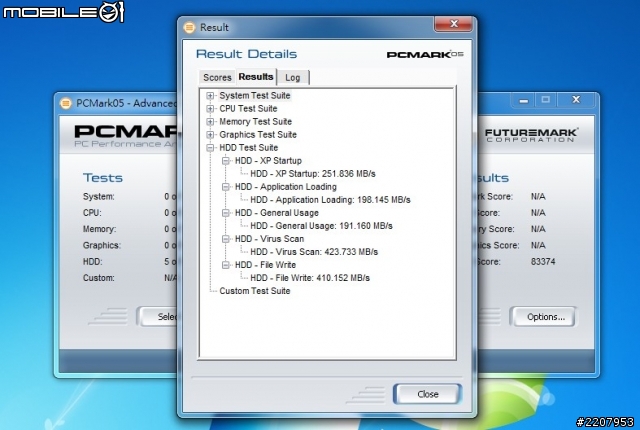Click the File Write 410.152 MB/s result
This screenshot has height=430, width=640.
point(310,278)
